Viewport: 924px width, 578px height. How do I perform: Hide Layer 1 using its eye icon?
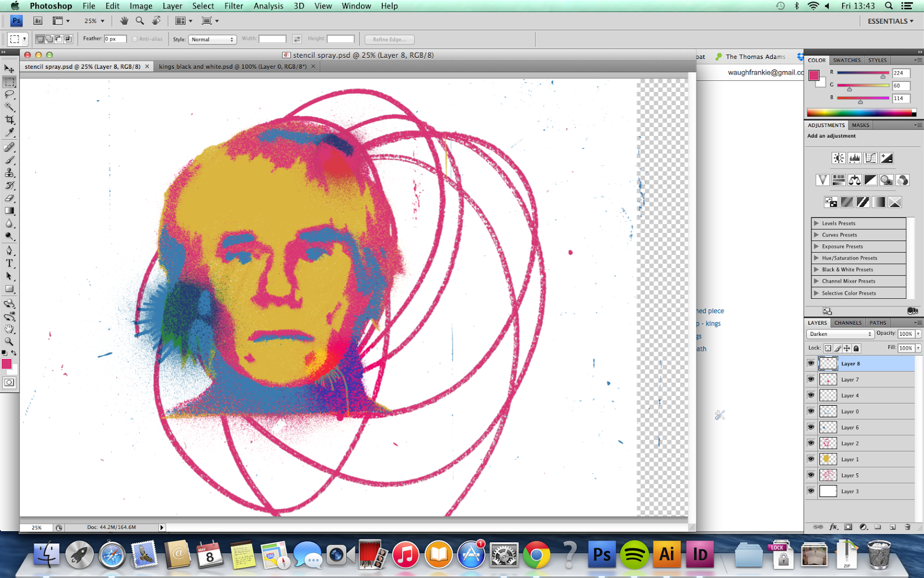811,459
